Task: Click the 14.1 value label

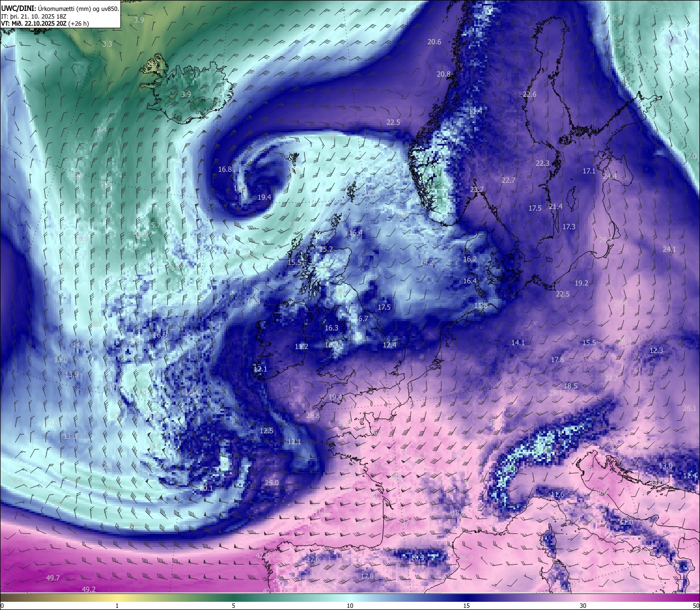Action: pos(518,343)
